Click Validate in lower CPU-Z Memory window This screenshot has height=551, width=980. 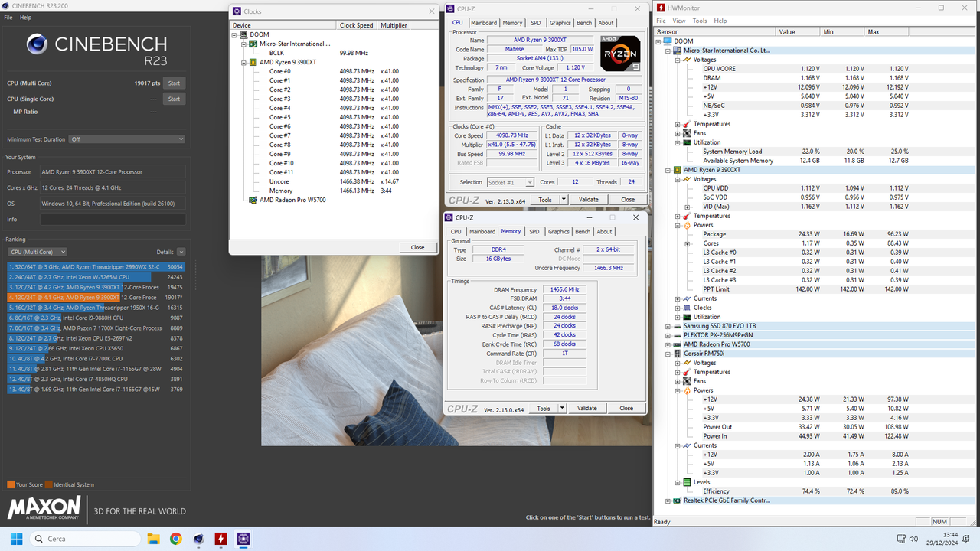[587, 408]
